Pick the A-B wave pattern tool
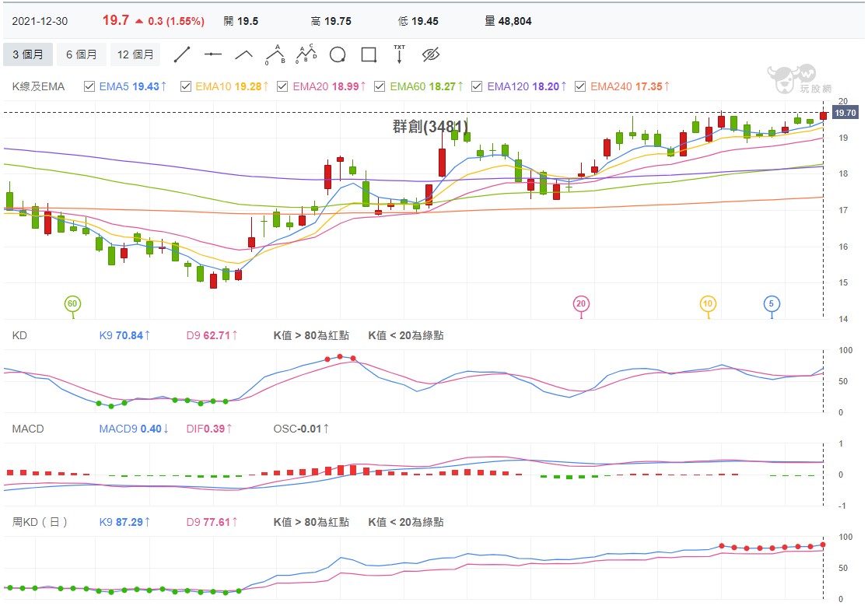Viewport: 868px width, 606px height. pos(275,54)
